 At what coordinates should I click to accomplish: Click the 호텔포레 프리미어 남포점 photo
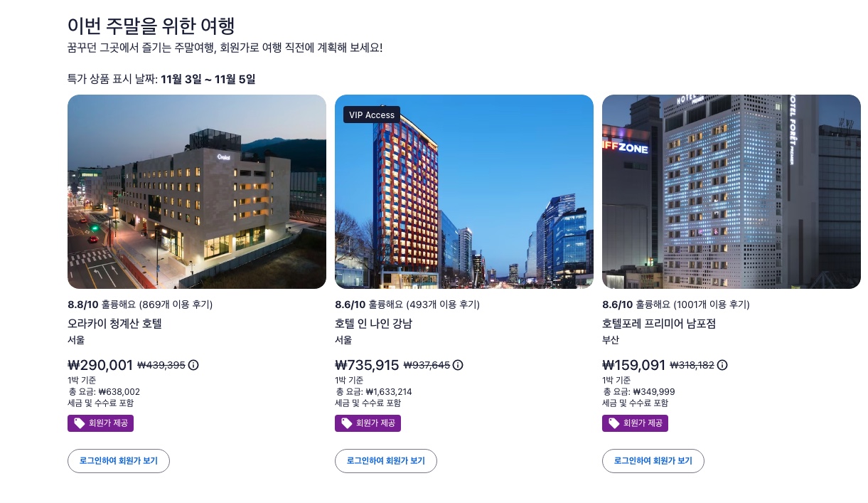point(731,191)
